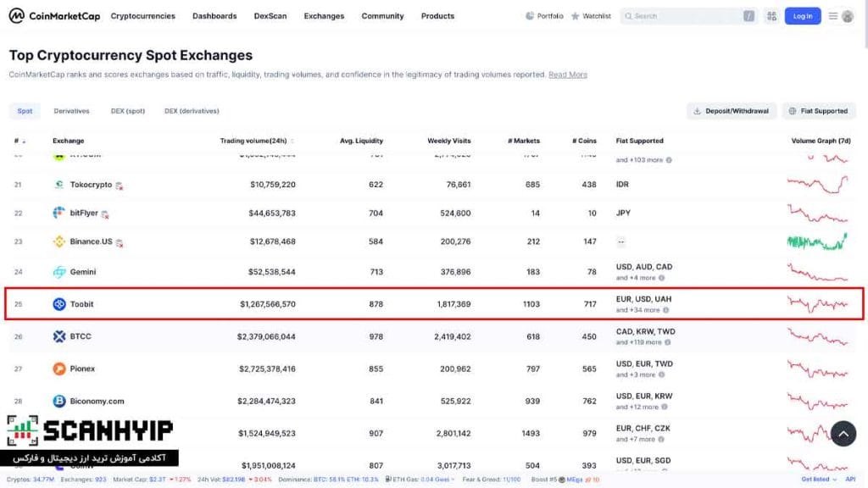This screenshot has width=868, height=488.
Task: Sort by the # rank column header
Action: [19, 141]
